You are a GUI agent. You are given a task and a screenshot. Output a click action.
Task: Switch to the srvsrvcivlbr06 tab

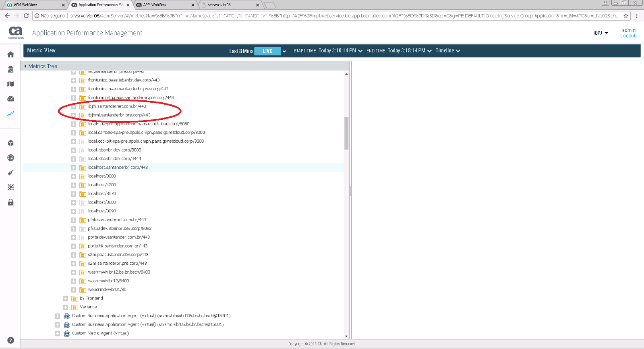230,5
